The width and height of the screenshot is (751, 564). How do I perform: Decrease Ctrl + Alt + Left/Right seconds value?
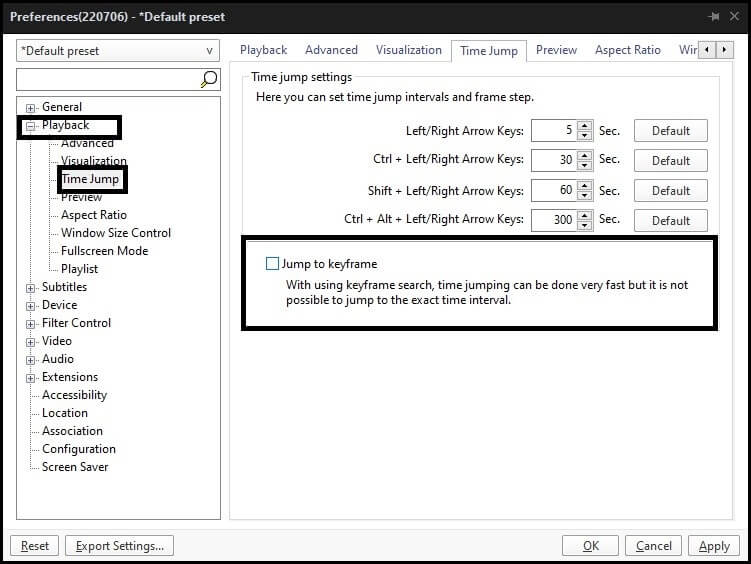pos(584,226)
